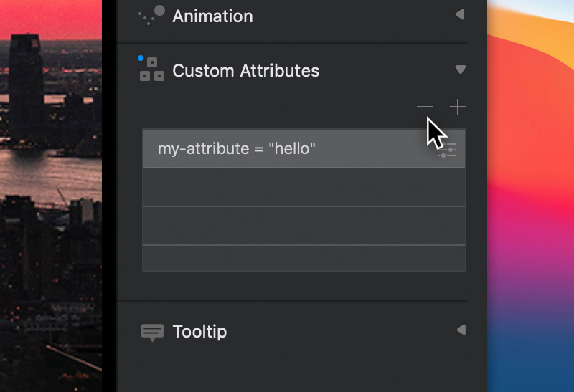Open settings sliders icon on my-attribute row
574x392 pixels.
tap(447, 150)
